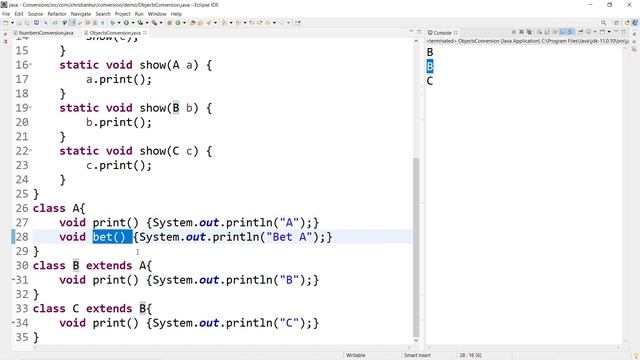This screenshot has height=360, width=640.
Task: Click the Open Perspective icon
Action: tap(616, 23)
